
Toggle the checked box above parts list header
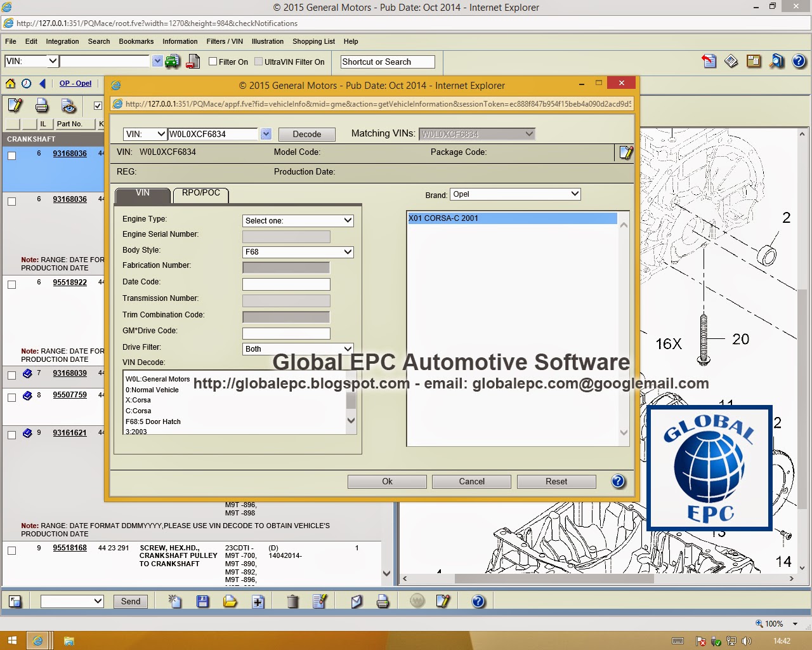click(x=98, y=106)
